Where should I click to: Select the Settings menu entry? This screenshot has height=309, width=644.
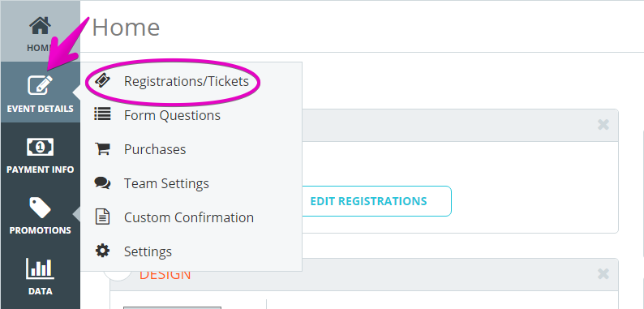[148, 251]
